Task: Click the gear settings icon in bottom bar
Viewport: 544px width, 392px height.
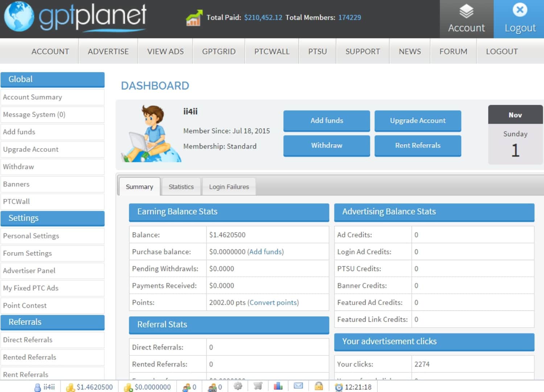Action: [238, 386]
